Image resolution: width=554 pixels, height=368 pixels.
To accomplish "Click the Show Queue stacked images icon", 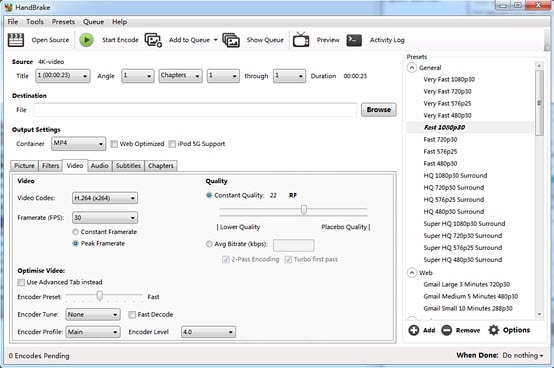I will [231, 40].
